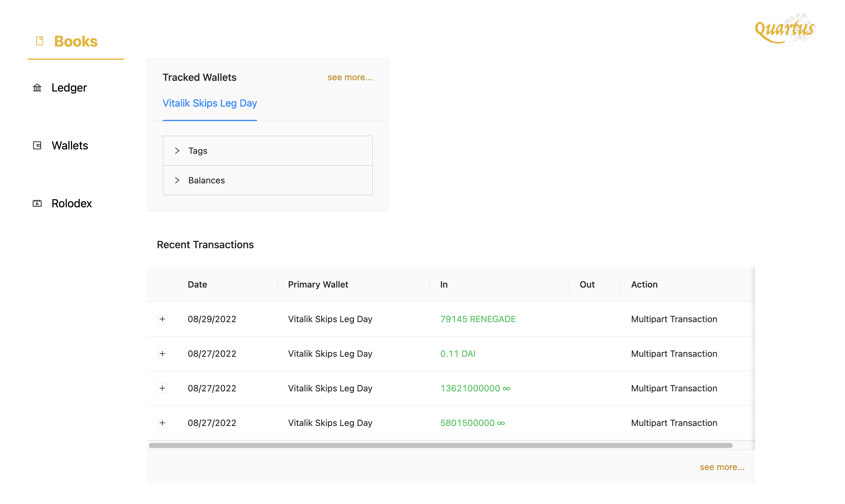Click Multipart Transaction in RENEGADE row

click(x=674, y=319)
